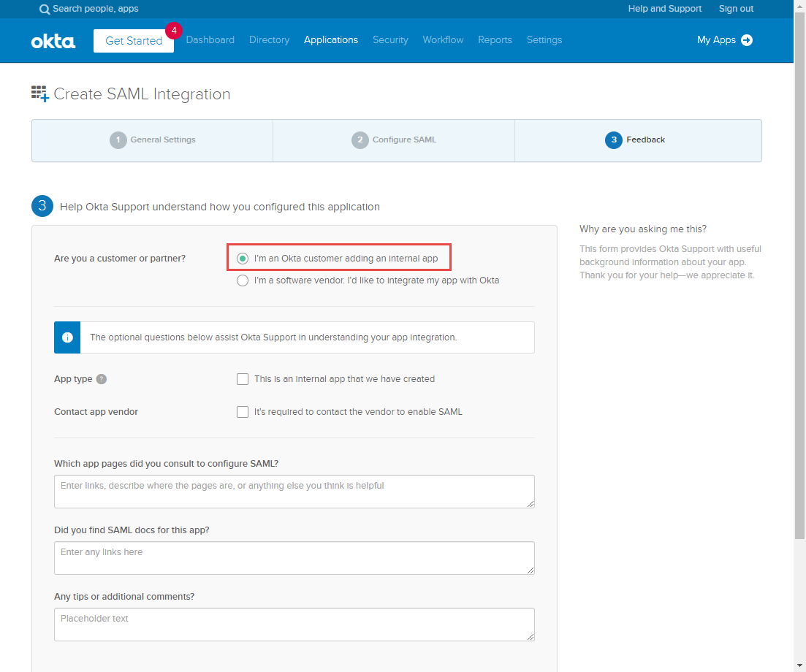This screenshot has height=672, width=806.
Task: Click the Create SAML Integration grid icon
Action: (39, 93)
